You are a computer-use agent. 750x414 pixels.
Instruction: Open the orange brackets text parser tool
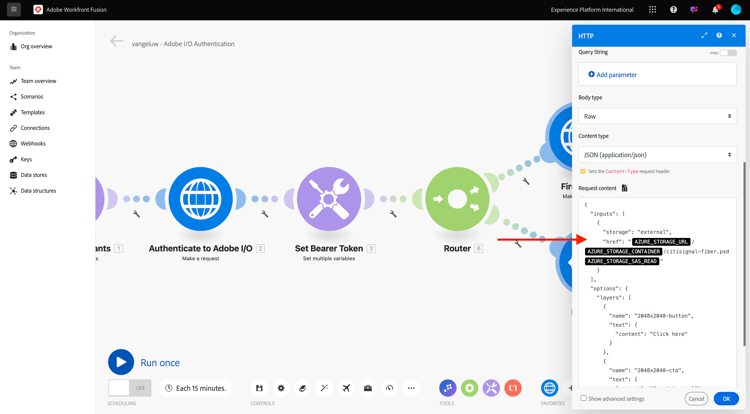513,388
